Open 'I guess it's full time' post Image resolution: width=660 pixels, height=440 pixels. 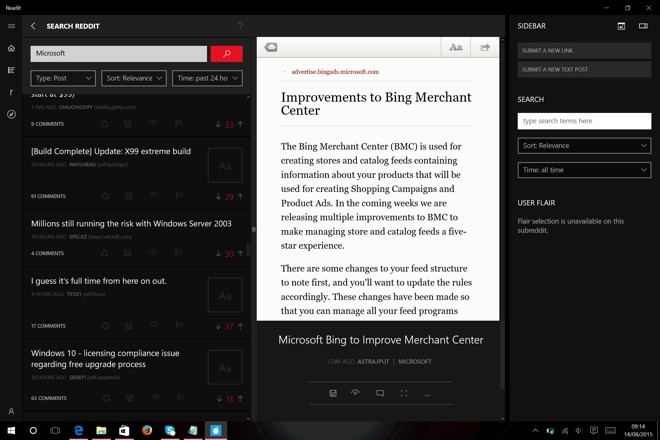tap(98, 281)
